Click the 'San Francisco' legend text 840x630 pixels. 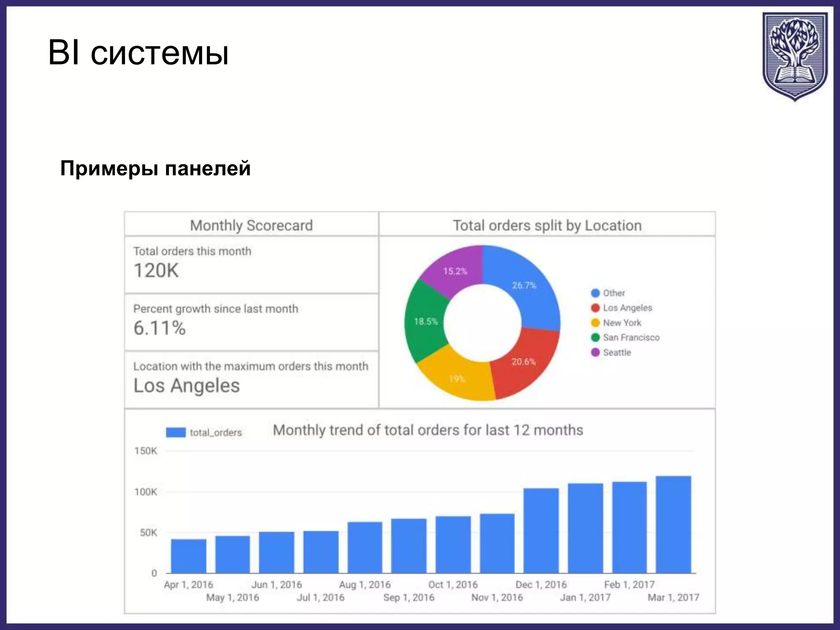pos(631,338)
